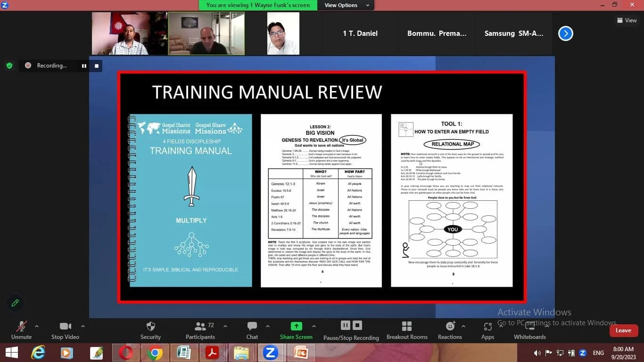Pause recording in bottom toolbar
The height and width of the screenshot is (362, 644).
346,325
